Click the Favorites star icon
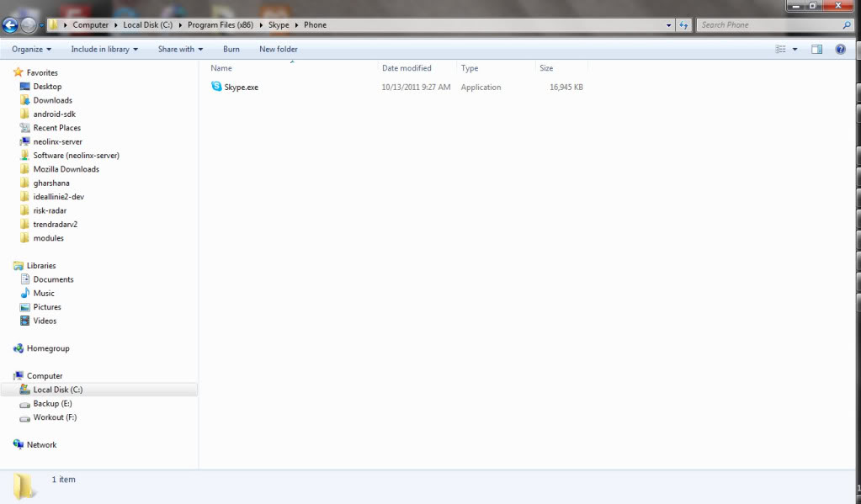 tap(19, 72)
